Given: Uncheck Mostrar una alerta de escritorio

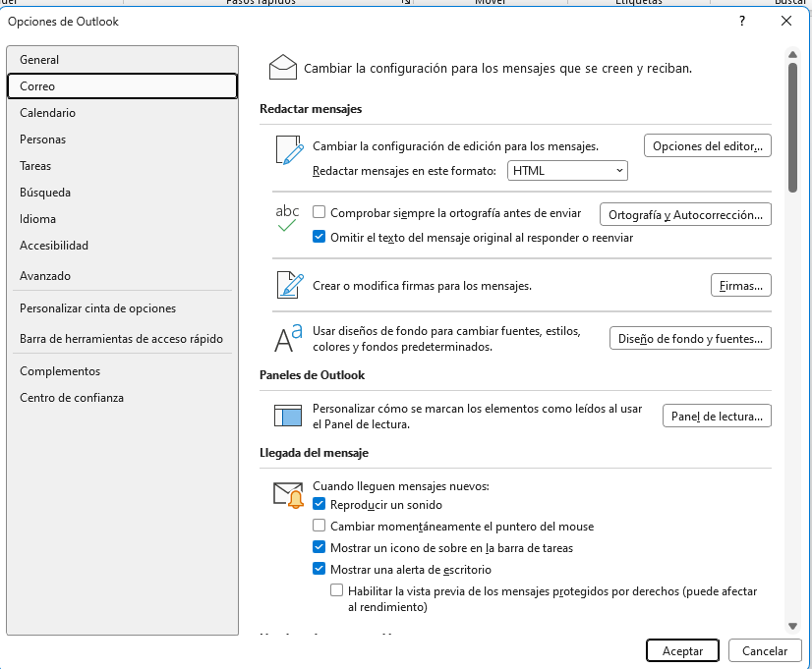Looking at the screenshot, I should click(x=319, y=569).
